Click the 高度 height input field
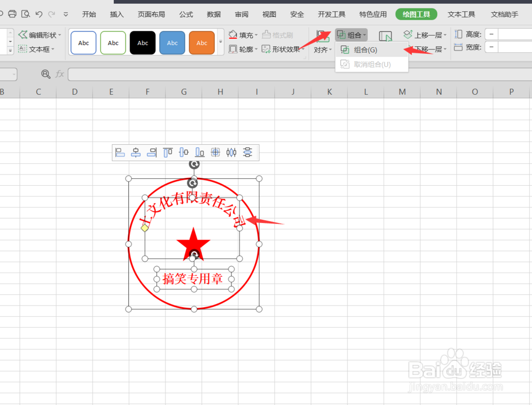 (514, 34)
